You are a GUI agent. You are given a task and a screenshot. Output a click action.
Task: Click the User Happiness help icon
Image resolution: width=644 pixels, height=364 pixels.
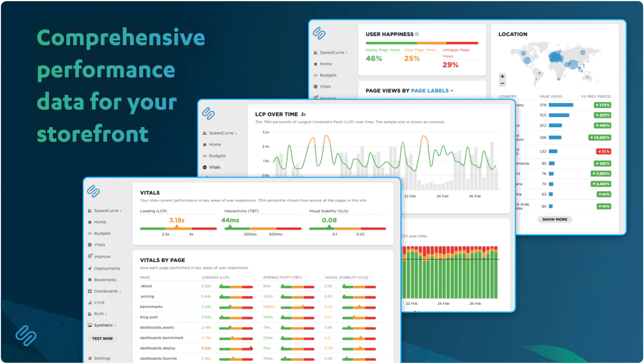(x=417, y=34)
